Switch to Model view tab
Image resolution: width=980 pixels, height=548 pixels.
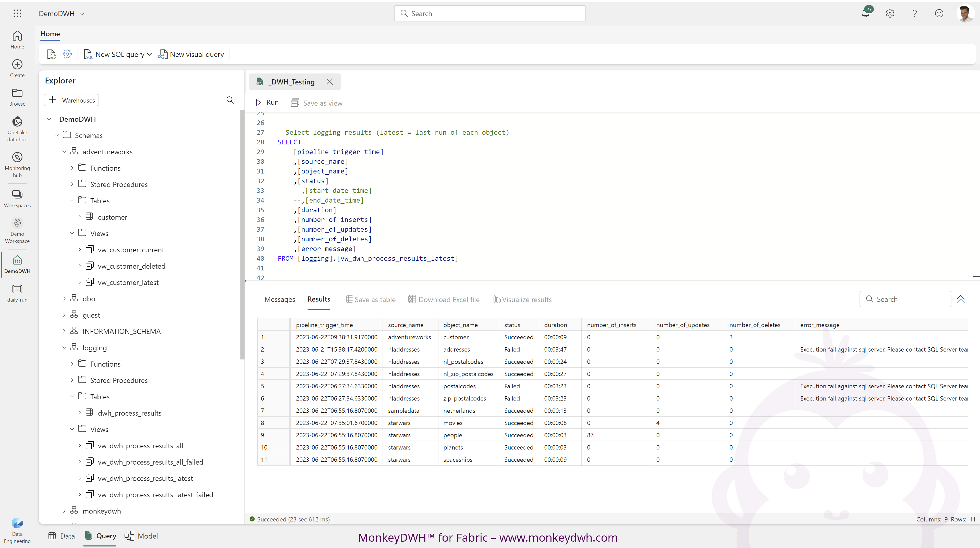click(142, 536)
